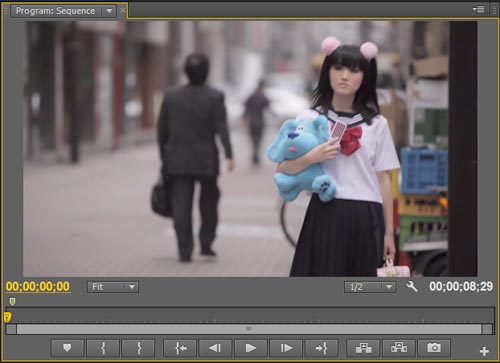This screenshot has height=363, width=500.
Task: Export frame with camera icon
Action: 434,348
